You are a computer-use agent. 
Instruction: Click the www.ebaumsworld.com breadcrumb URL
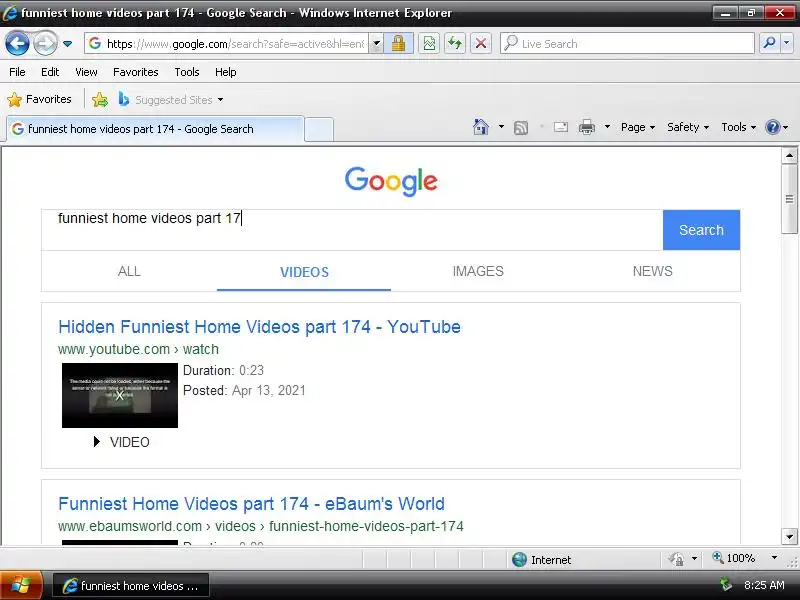point(261,526)
